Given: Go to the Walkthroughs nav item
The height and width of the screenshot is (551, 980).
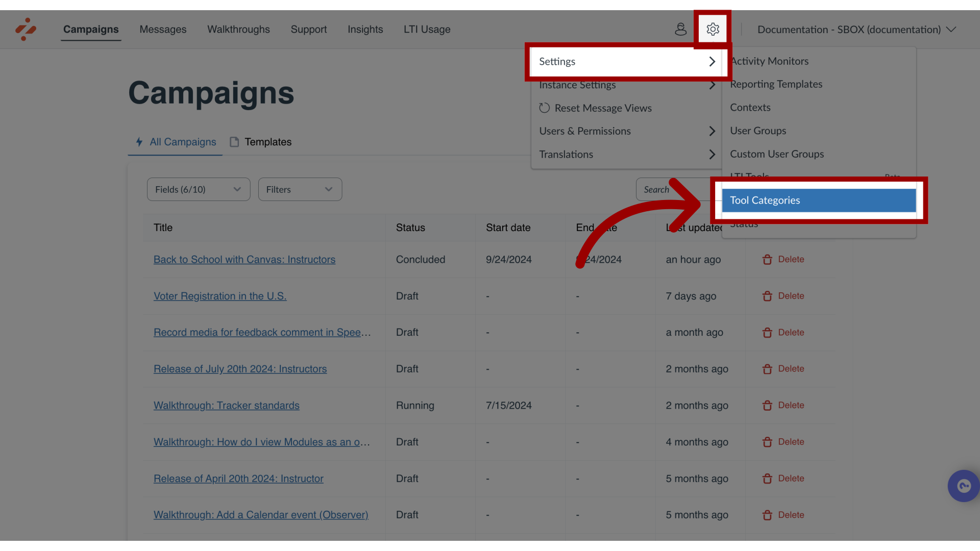Looking at the screenshot, I should pos(238,30).
